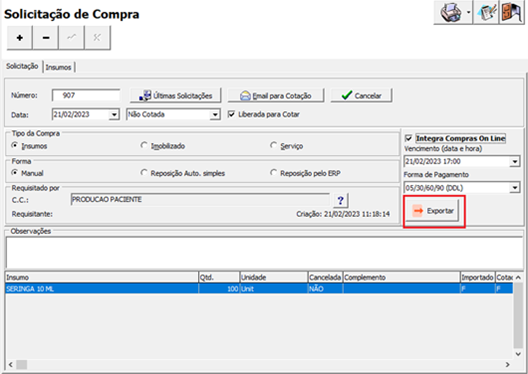Open the Data date picker dropdown
Screen dimensions: 528x374
click(114, 115)
